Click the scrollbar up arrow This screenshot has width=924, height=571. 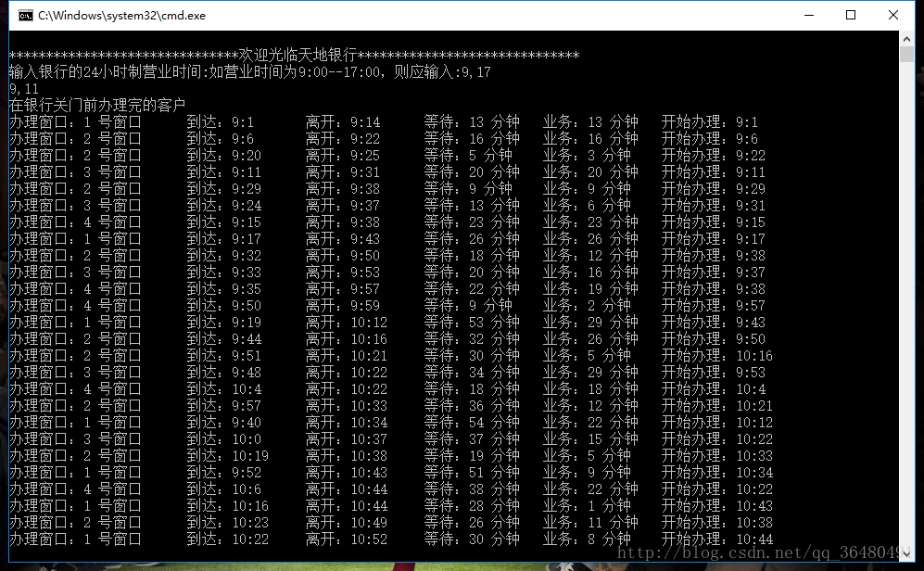click(907, 39)
